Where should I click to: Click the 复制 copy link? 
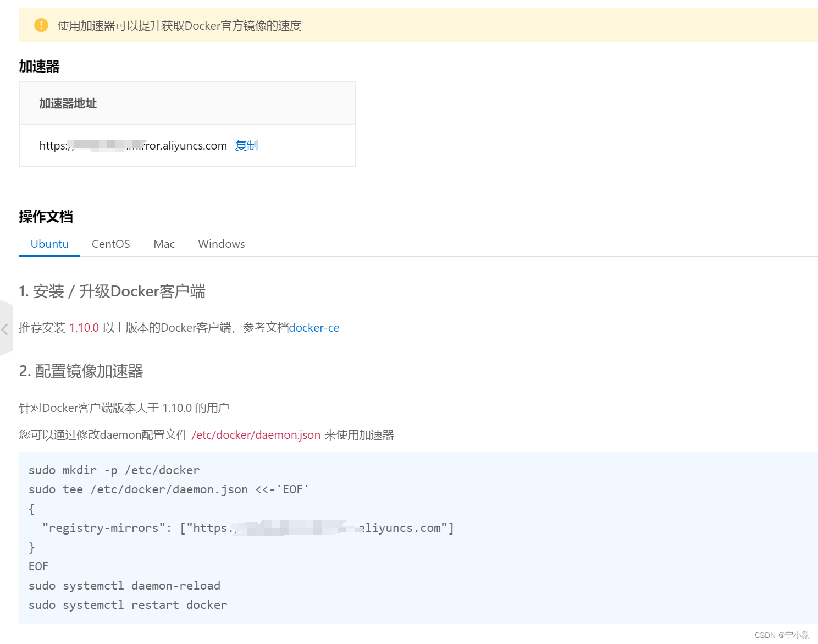[x=246, y=146]
